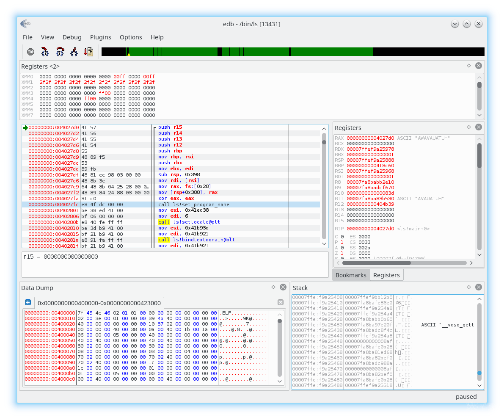Select the call ls!setlocale@plt instruction
Screen dimensions: 504x420
click(189, 222)
